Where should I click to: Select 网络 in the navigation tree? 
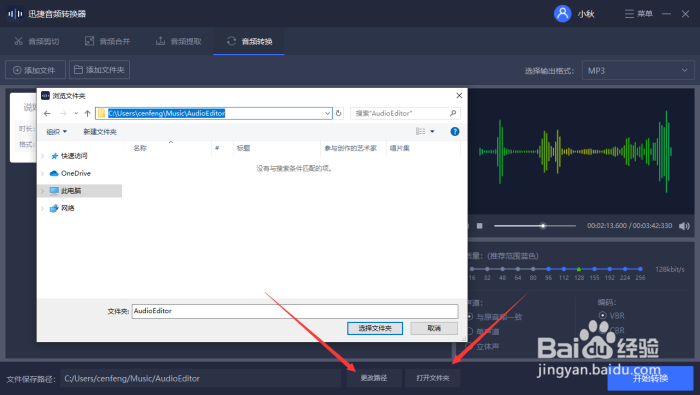[67, 208]
